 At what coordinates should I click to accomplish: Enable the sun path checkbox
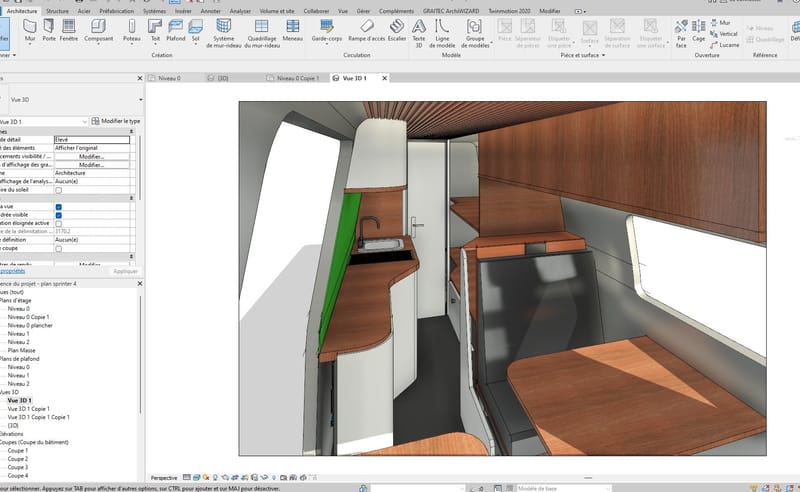tap(58, 189)
